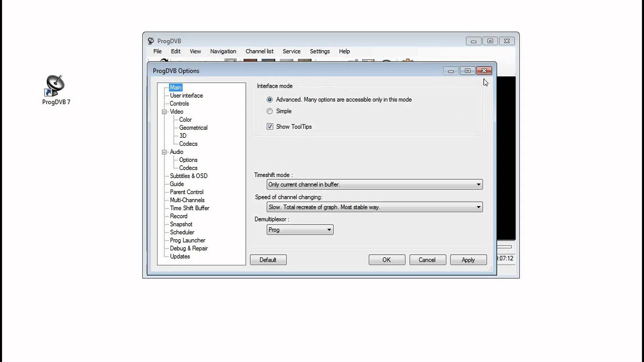Choose the Simple interface mode radio button

tap(270, 111)
